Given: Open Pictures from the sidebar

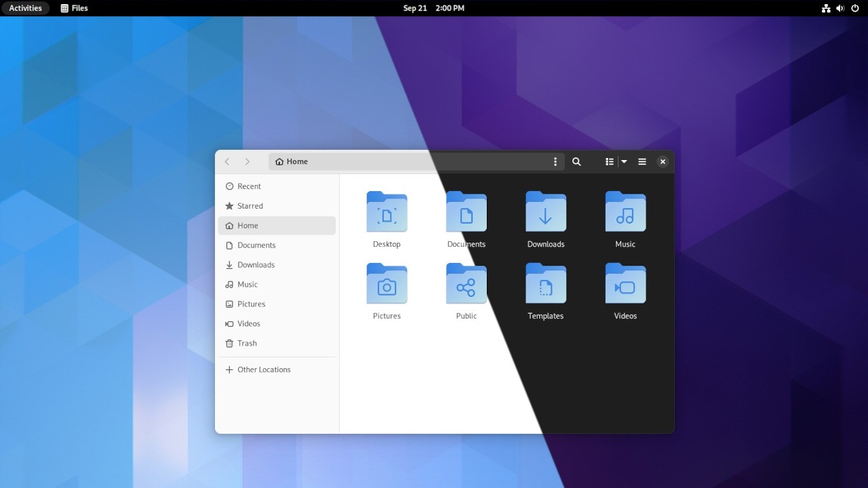Looking at the screenshot, I should point(277,304).
